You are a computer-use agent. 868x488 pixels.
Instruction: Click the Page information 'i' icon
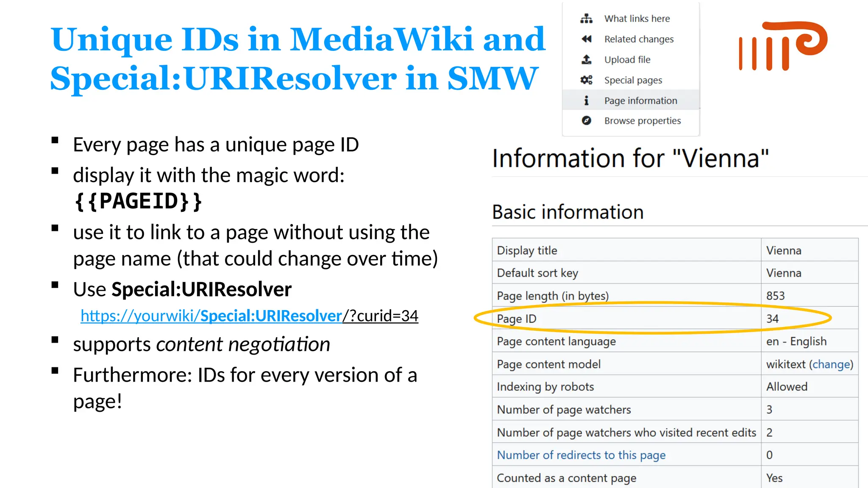point(587,100)
